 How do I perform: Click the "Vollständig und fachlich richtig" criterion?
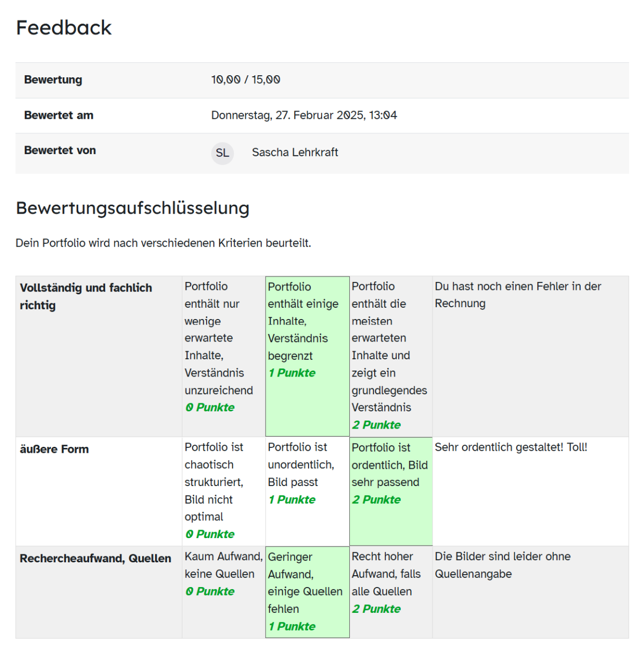pyautogui.click(x=86, y=296)
